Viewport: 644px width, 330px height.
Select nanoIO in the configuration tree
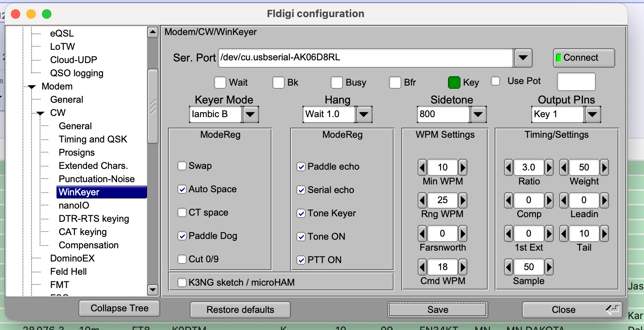pyautogui.click(x=74, y=205)
